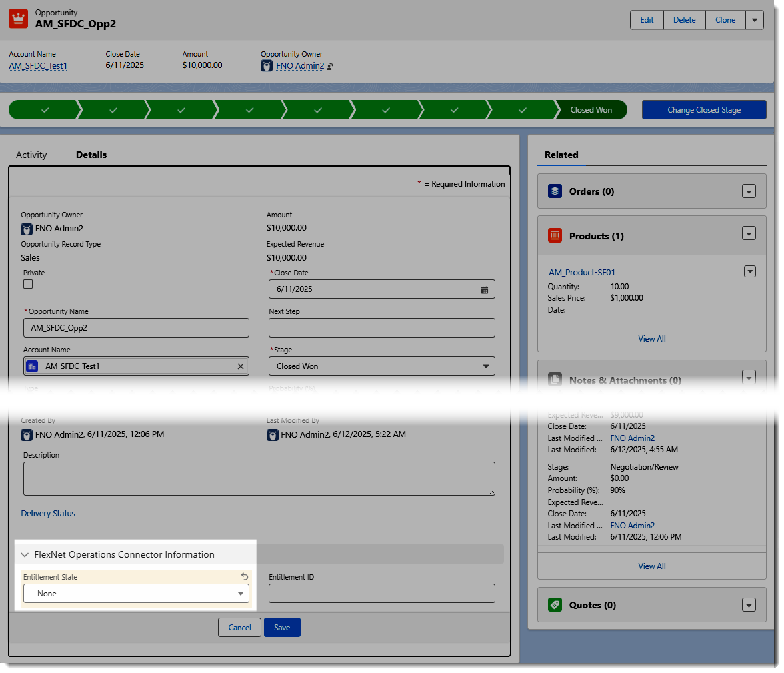Click View All under Products
Viewport: 784px width, 673px height.
pos(652,339)
